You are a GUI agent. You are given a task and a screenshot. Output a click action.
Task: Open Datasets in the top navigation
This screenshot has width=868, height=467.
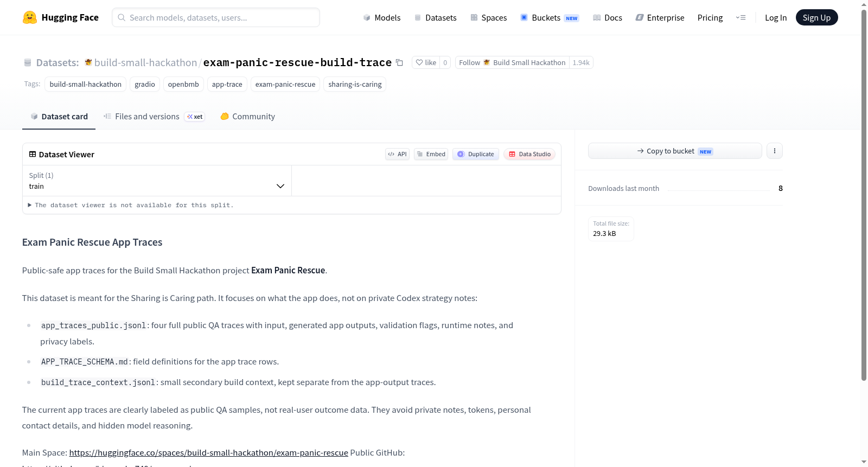pos(435,17)
